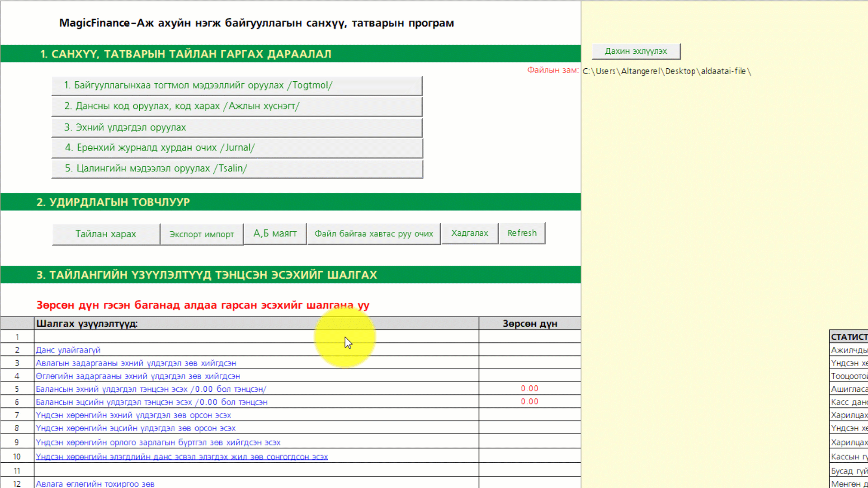The height and width of the screenshot is (488, 868).
Task: Click the 'Зөрсөн дүн' column header
Action: point(530,324)
